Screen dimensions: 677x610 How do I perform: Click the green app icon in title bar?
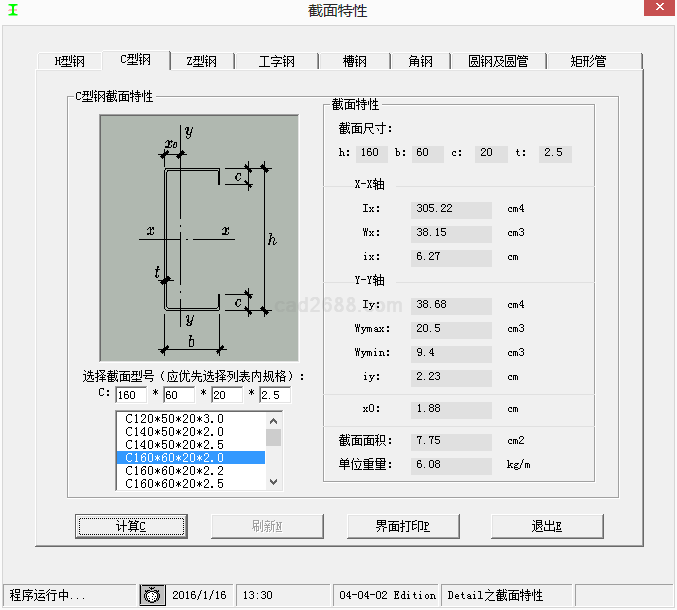point(13,10)
